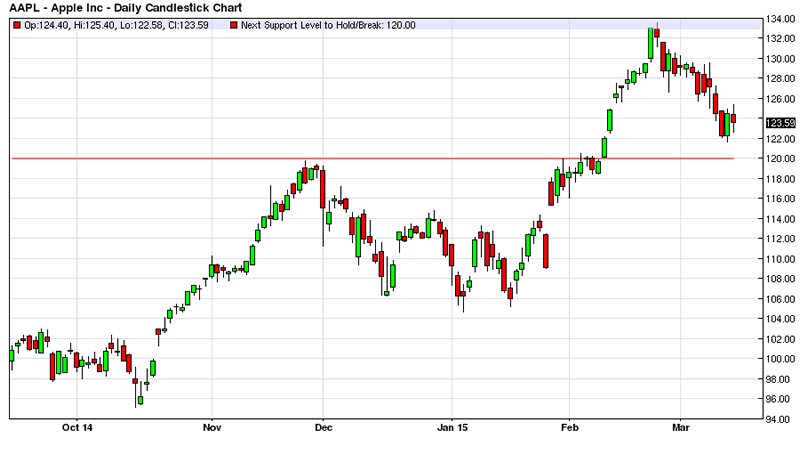This screenshot has width=800, height=454.
Task: Click the last red candle beside 123.59
Action: click(733, 118)
